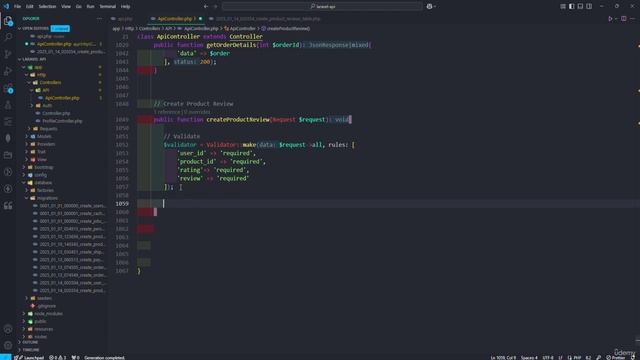The image size is (640, 360).
Task: Expand the Auth folder
Action: coord(32,106)
